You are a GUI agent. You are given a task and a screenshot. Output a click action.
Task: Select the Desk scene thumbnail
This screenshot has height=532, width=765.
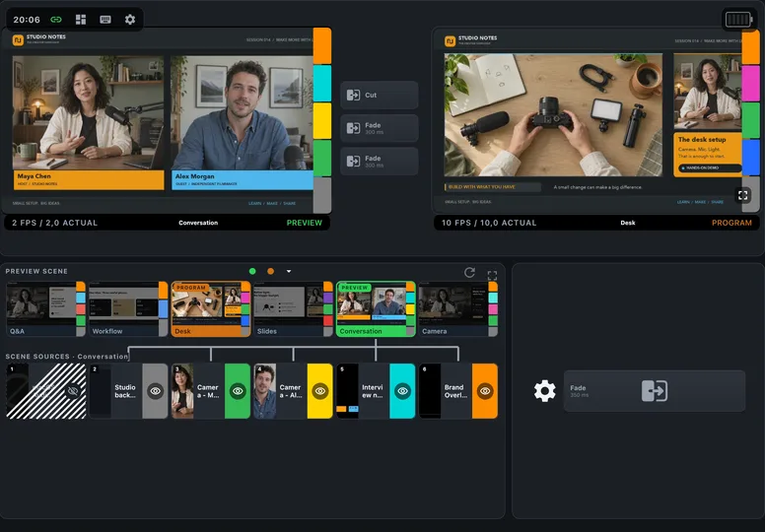point(211,309)
